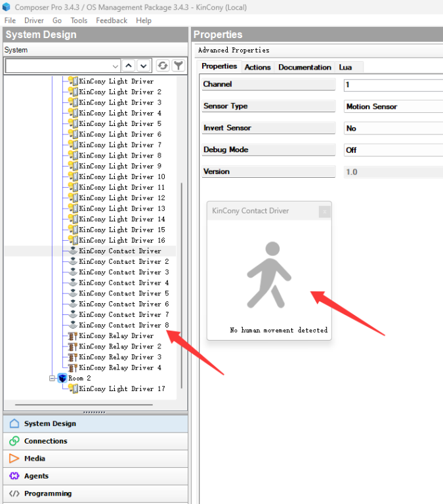
Task: Click the Agents puzzle icon
Action: (x=14, y=476)
